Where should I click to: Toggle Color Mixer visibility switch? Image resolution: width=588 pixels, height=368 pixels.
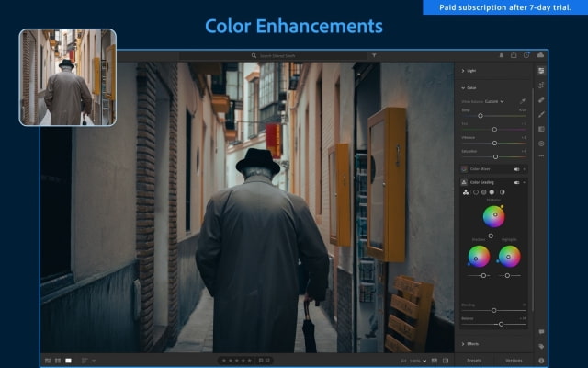(517, 169)
